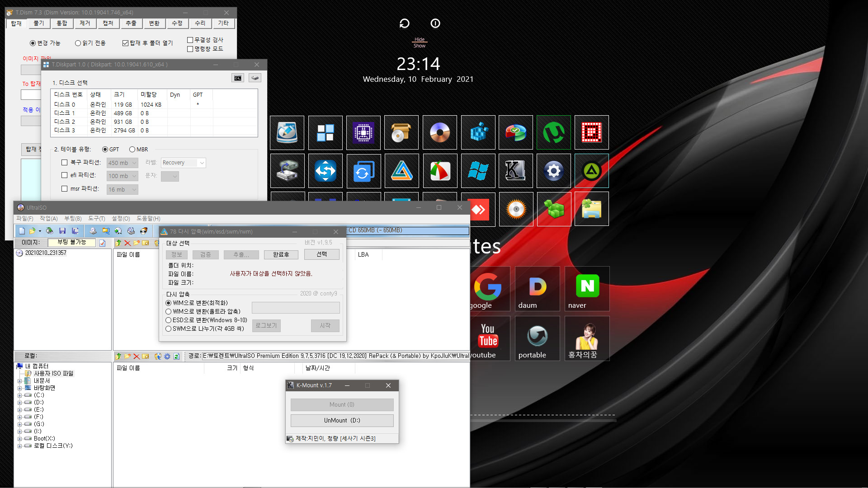
Task: Open the clover folder icon tile
Action: click(x=592, y=209)
